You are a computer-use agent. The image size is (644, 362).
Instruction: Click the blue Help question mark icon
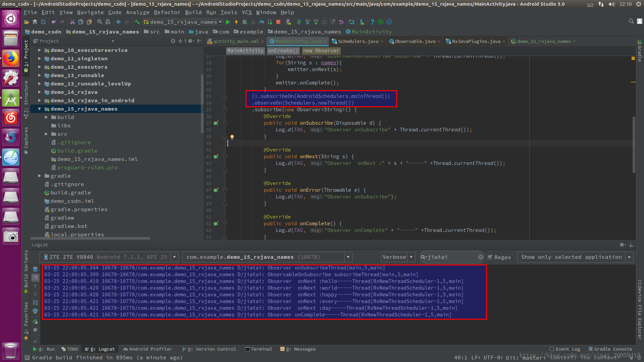point(372,22)
